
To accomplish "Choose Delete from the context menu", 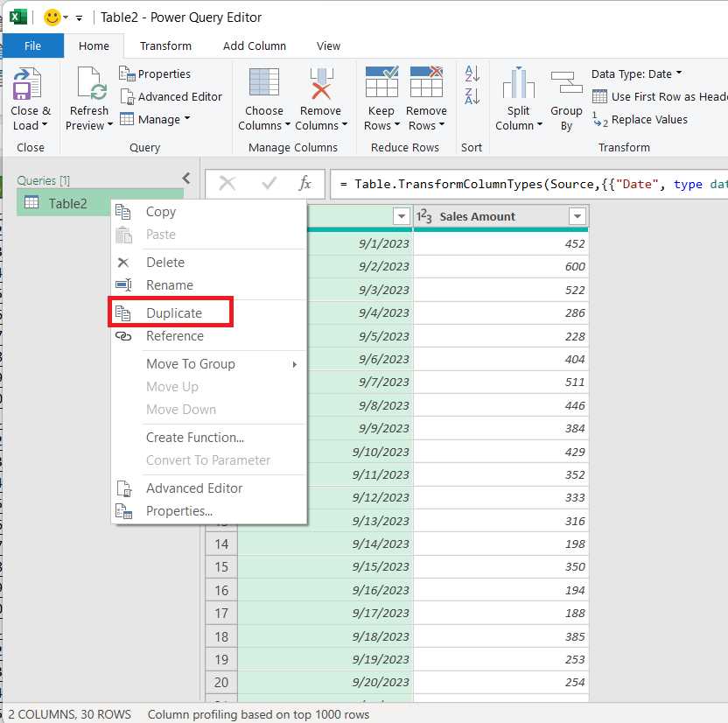I will [208, 263].
